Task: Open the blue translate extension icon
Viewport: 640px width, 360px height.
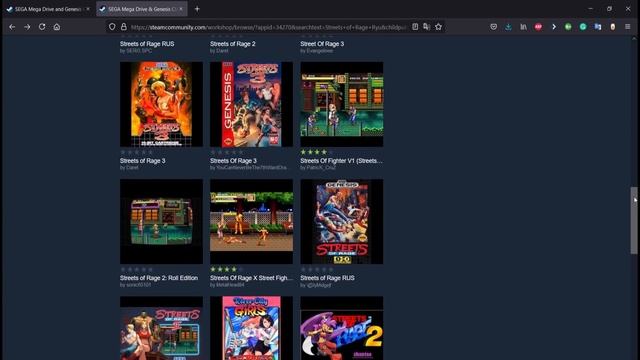Action: 598,27
